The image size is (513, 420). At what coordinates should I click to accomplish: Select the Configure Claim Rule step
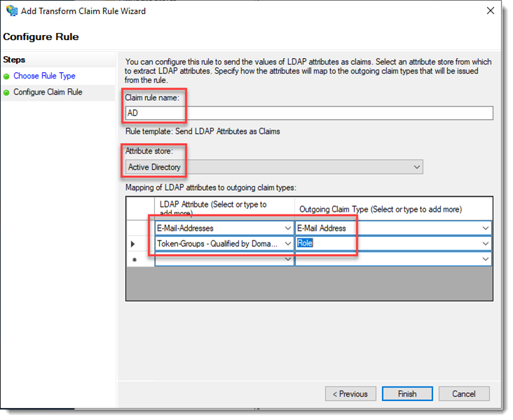click(48, 92)
